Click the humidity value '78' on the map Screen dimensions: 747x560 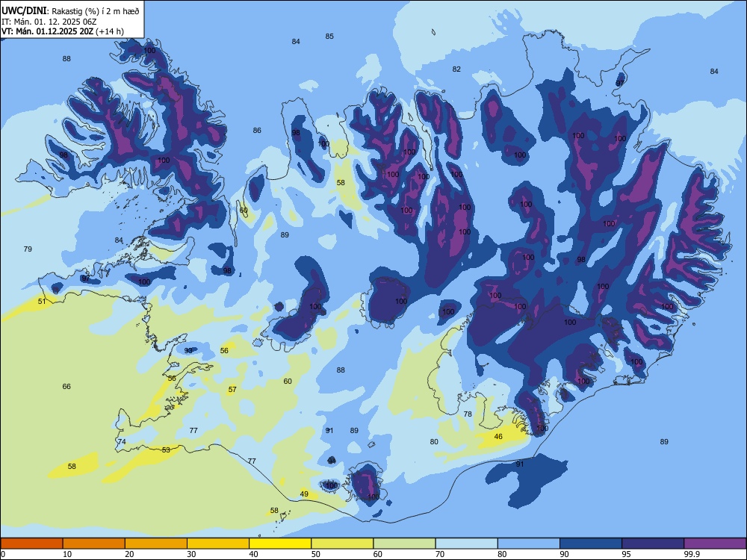pos(468,414)
